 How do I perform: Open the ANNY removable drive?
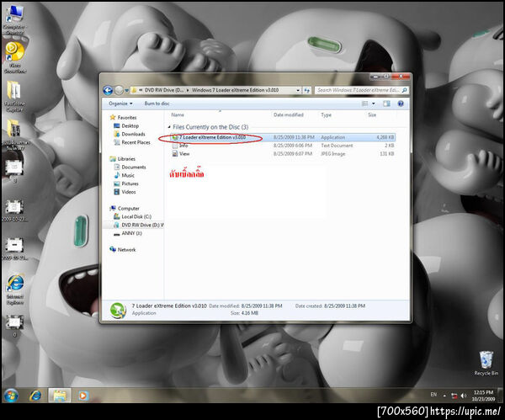click(x=131, y=233)
